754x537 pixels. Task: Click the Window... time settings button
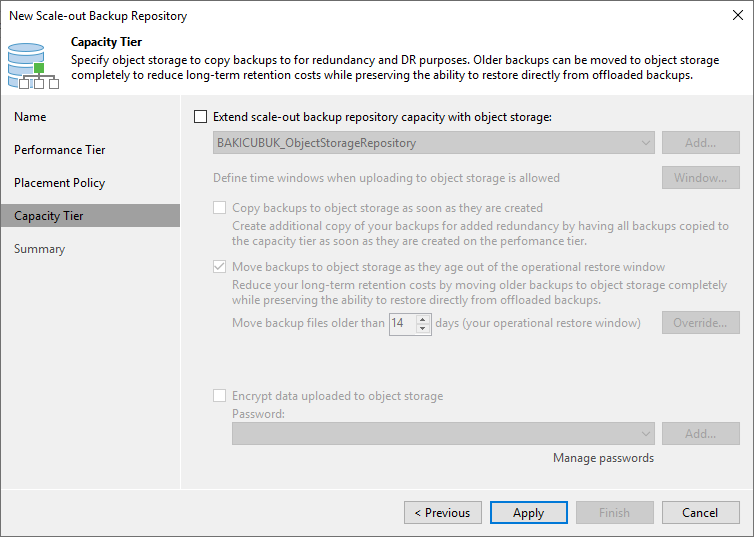pyautogui.click(x=701, y=178)
